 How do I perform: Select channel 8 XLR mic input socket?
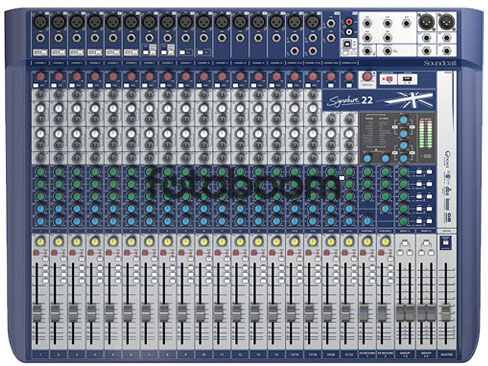click(x=167, y=23)
